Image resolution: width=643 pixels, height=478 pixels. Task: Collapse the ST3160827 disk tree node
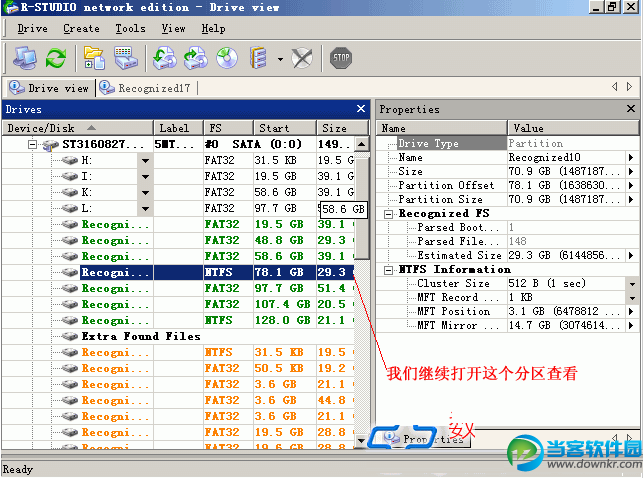[32, 144]
